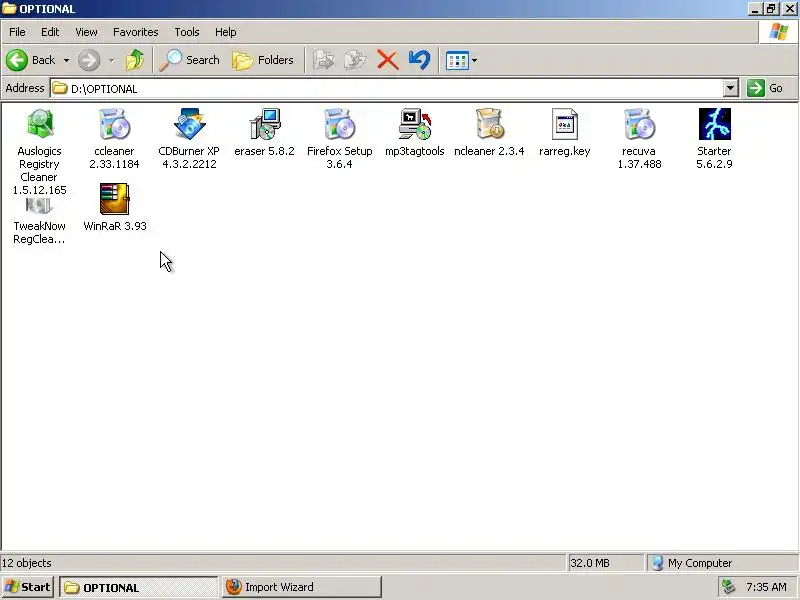Click the Copy To toolbar icon
Screen dimensions: 800x600
pyautogui.click(x=355, y=60)
